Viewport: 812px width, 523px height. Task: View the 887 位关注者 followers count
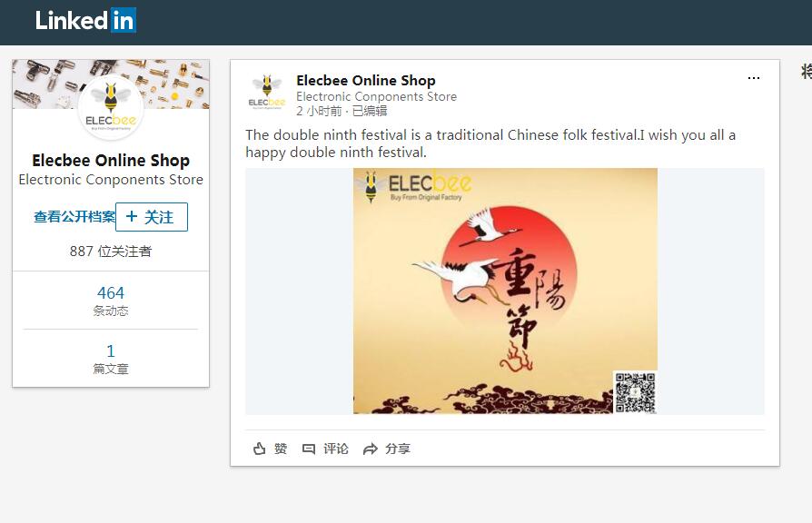[111, 252]
